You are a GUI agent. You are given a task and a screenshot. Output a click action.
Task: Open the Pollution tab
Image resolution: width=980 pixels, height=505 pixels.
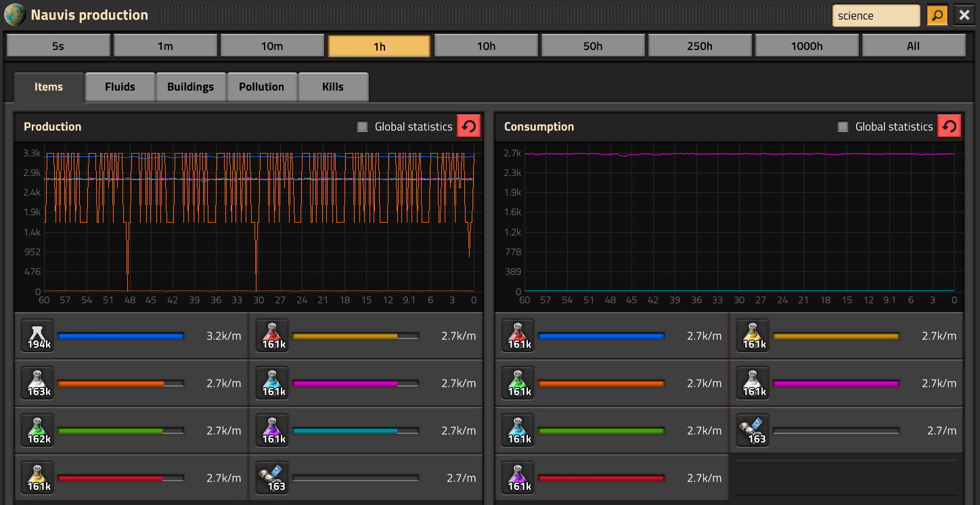262,87
